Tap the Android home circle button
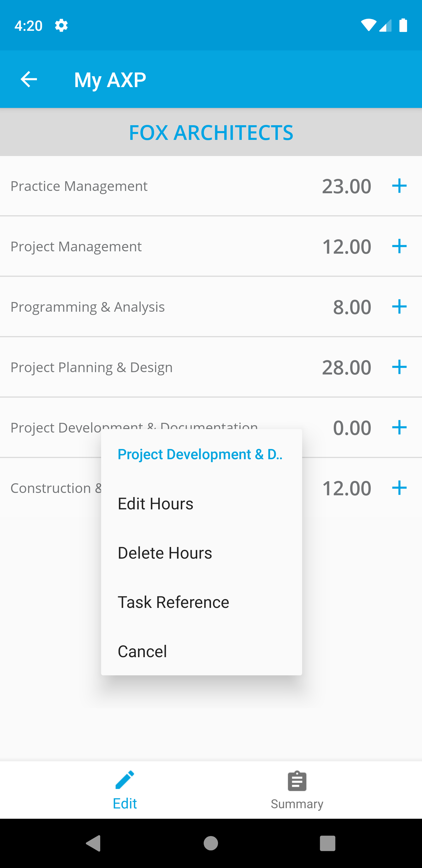This screenshot has width=422, height=868. pos(211,843)
